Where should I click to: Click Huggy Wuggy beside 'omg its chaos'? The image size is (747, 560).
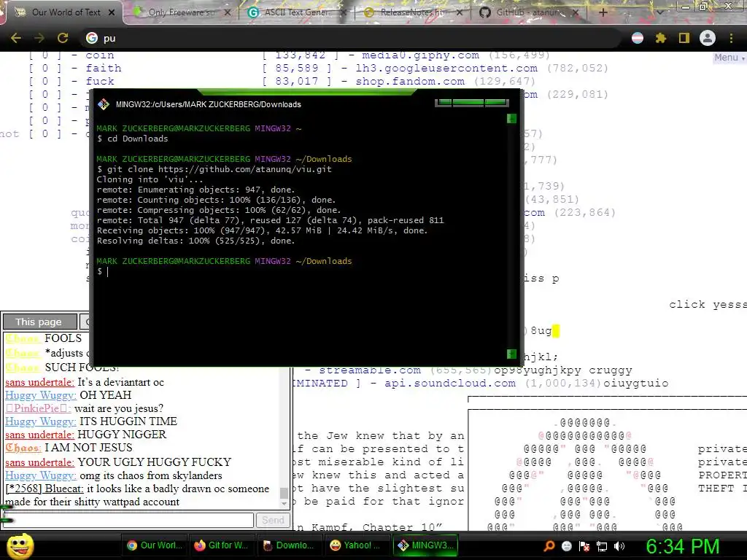[x=41, y=475]
